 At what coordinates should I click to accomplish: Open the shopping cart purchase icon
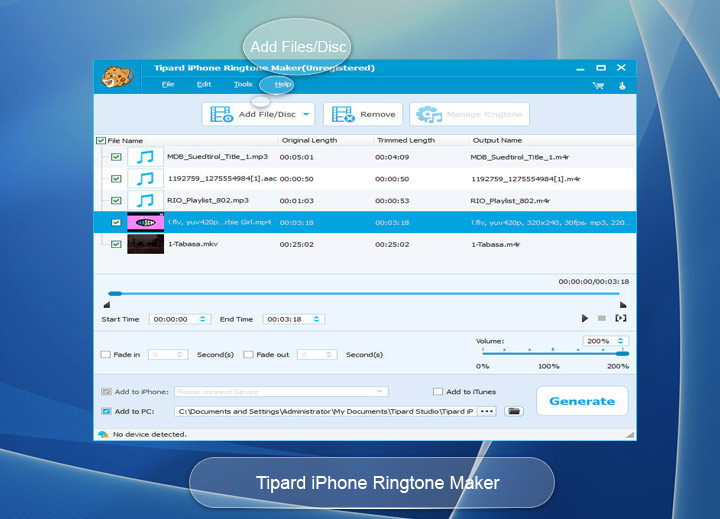click(598, 85)
